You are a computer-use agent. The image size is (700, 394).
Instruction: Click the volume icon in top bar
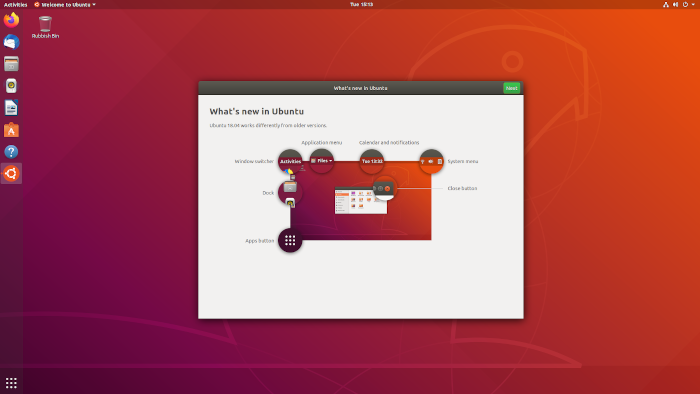(675, 4)
